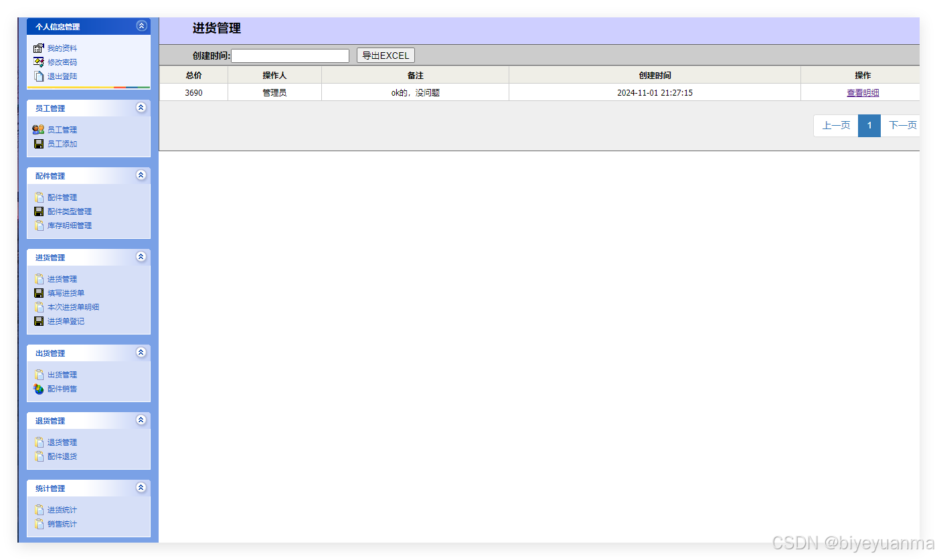Screen dimensions: 937x560
Task: Toggle the 进货管理 section chevron
Action: tap(141, 256)
